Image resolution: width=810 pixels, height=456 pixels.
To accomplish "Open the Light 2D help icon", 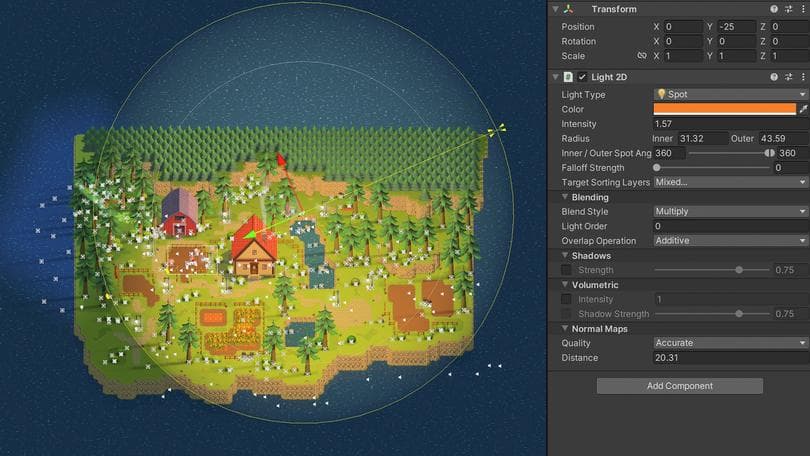I will point(774,77).
